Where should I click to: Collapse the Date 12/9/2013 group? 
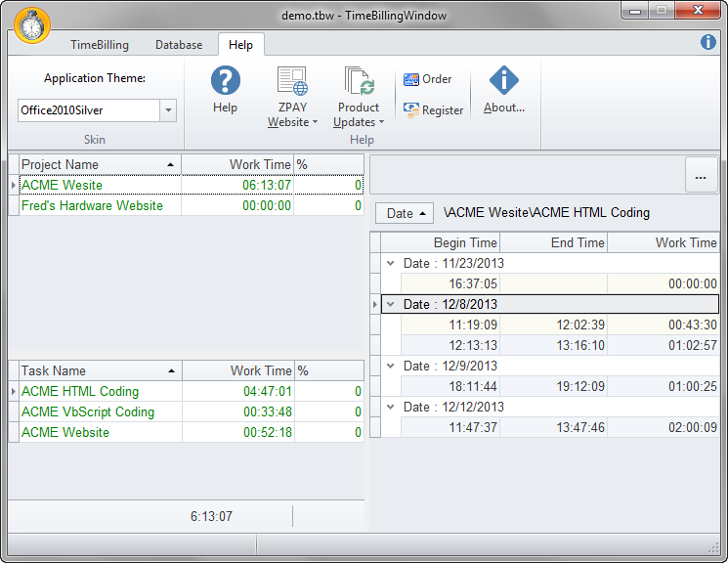point(391,366)
